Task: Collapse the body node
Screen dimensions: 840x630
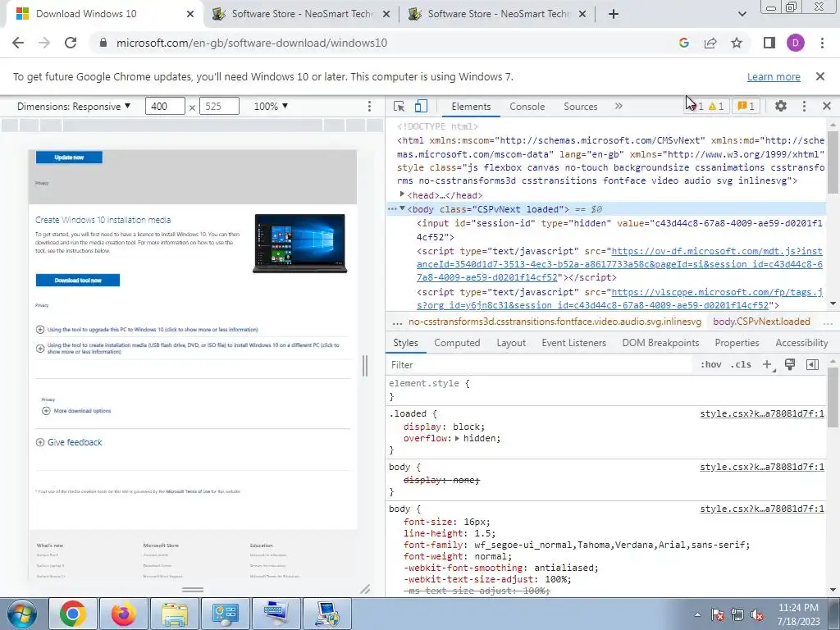Action: [402, 208]
